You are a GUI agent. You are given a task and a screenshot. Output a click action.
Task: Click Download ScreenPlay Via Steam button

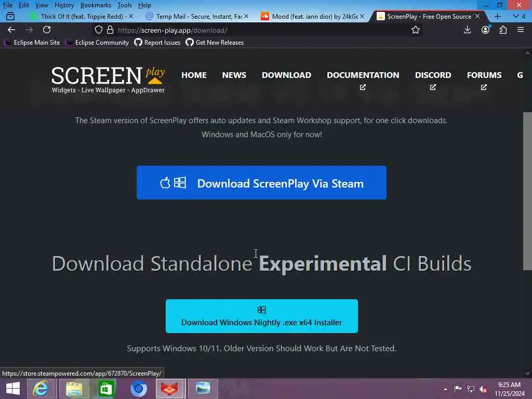point(261,182)
